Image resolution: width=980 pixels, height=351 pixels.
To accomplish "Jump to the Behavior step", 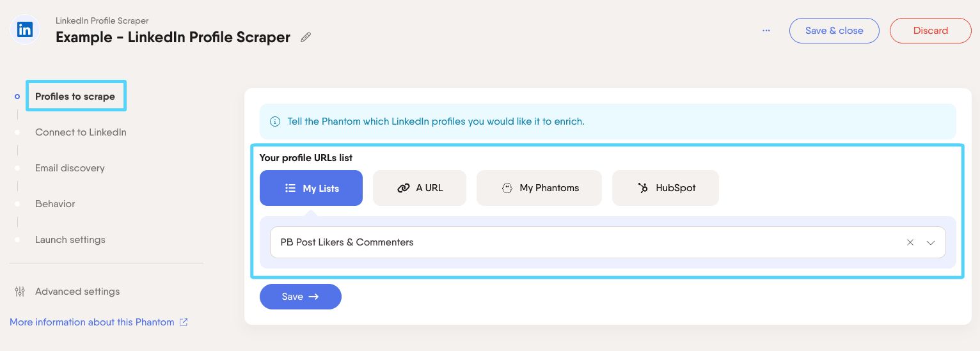I will [x=55, y=204].
